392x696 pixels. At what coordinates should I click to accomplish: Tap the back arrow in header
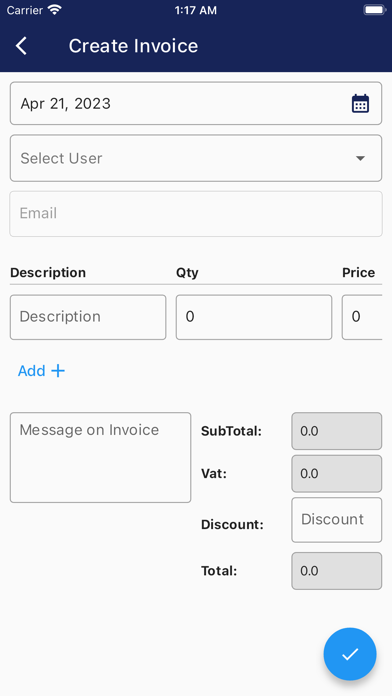pos(21,46)
